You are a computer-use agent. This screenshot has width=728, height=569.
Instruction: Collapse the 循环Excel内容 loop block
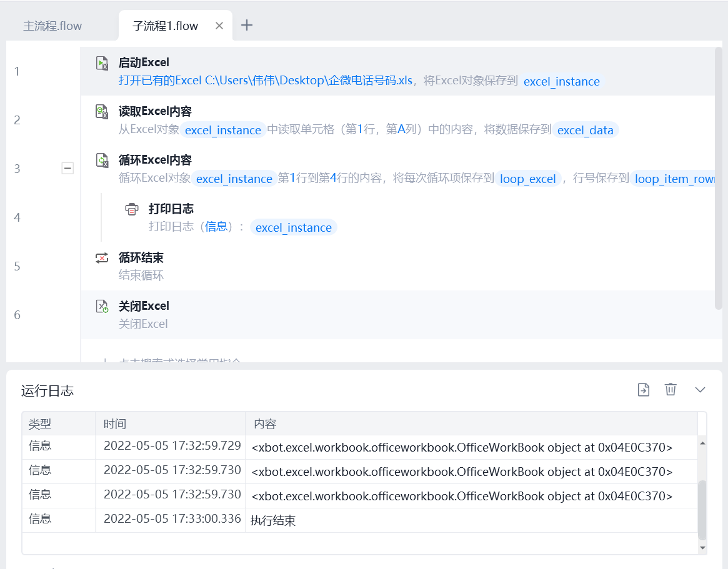point(67,168)
